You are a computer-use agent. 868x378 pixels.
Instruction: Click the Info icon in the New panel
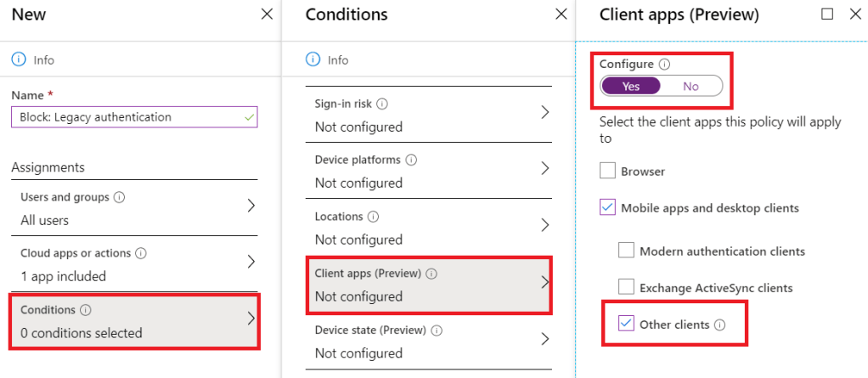point(18,59)
